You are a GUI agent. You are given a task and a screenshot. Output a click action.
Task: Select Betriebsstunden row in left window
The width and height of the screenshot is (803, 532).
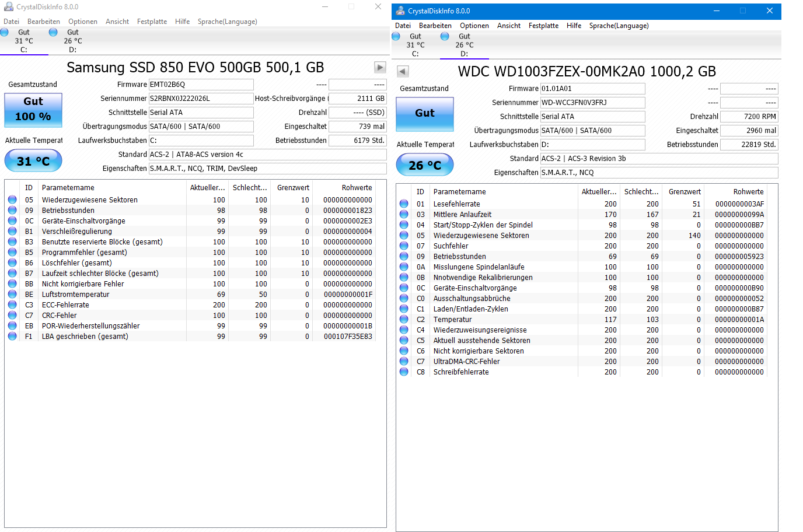coord(190,210)
